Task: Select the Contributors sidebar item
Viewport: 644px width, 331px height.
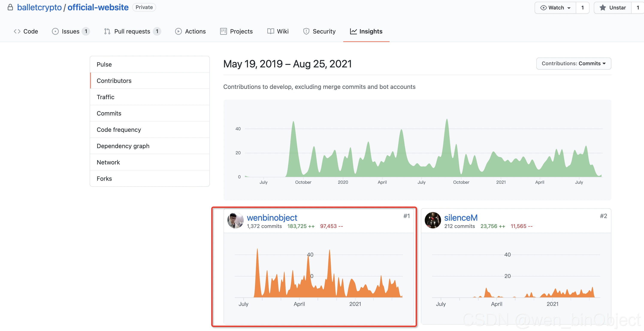Action: point(113,80)
